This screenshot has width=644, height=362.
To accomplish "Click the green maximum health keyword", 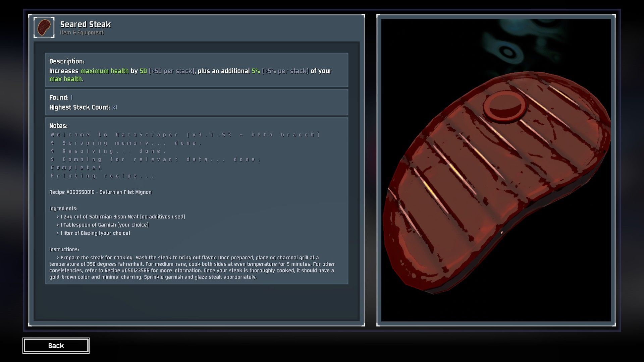I will 104,71.
